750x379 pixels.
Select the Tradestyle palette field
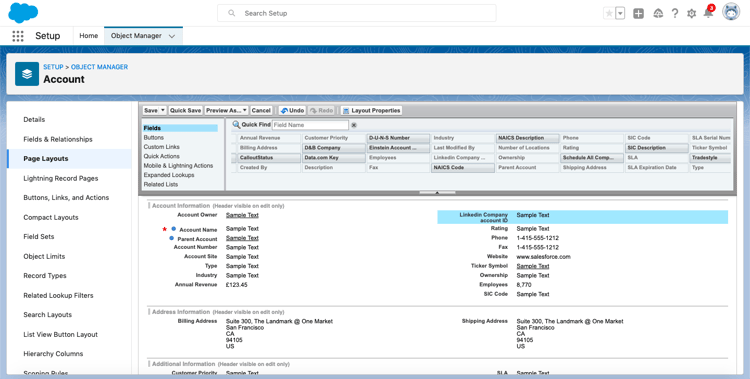point(710,158)
